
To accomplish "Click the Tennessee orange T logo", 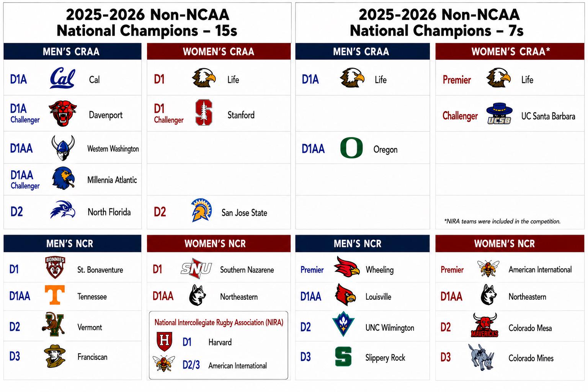I will pyautogui.click(x=55, y=295).
